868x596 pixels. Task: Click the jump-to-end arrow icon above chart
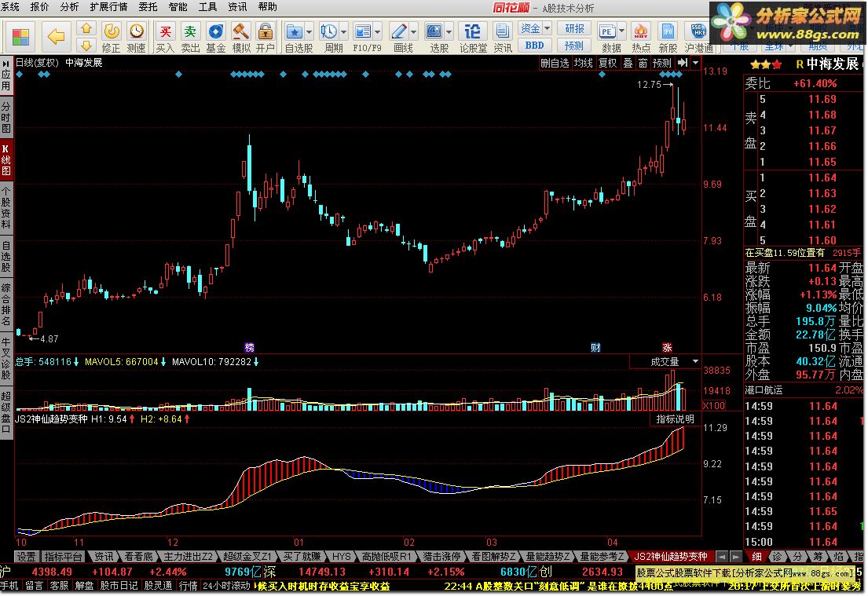[683, 63]
